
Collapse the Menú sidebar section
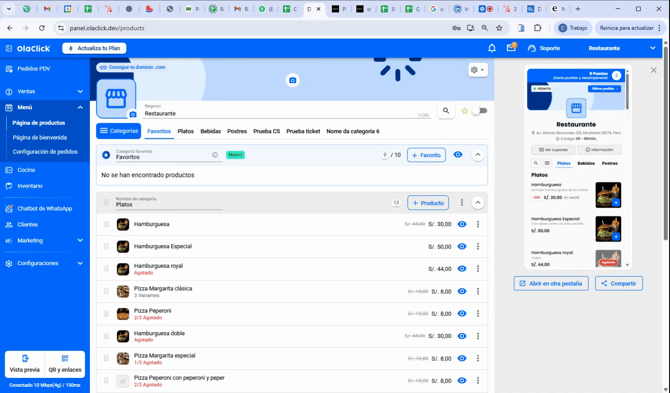[80, 108]
